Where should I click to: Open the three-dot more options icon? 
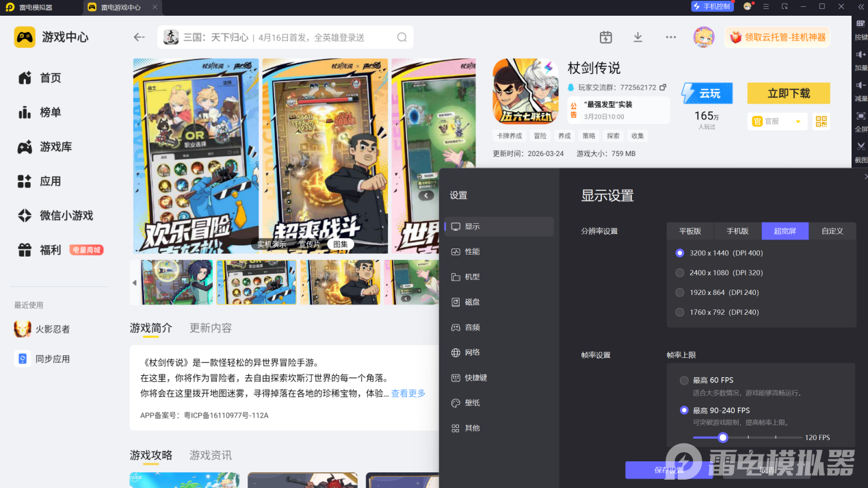pyautogui.click(x=670, y=37)
